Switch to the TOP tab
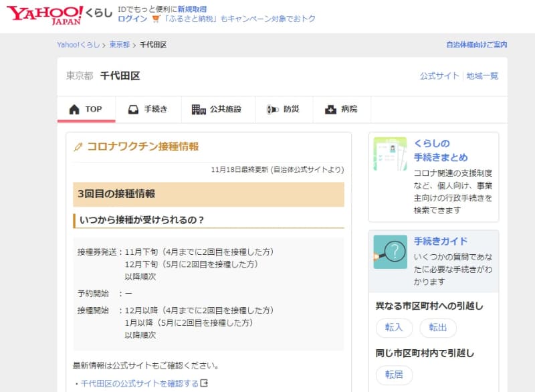Screen dimensions: 535x392 click(x=86, y=110)
